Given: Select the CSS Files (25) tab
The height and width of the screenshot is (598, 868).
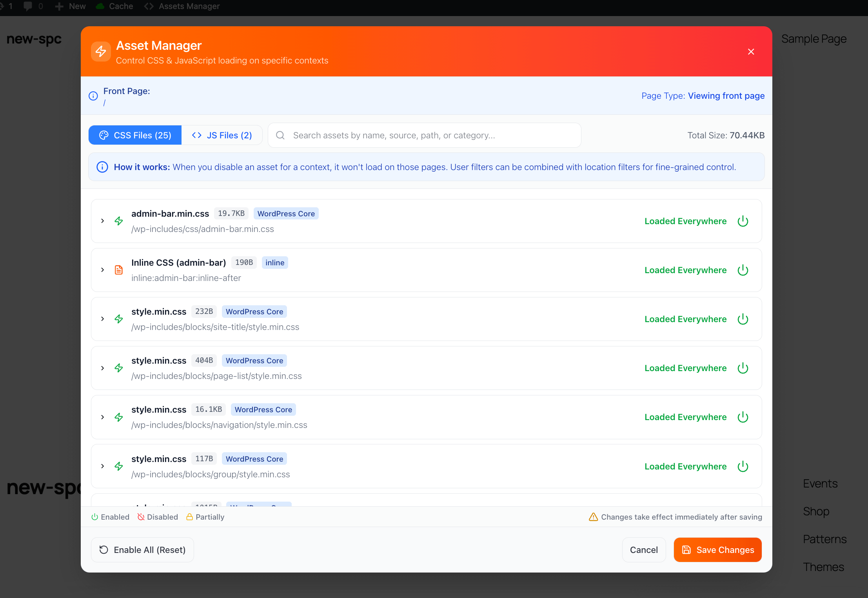Looking at the screenshot, I should pos(135,135).
